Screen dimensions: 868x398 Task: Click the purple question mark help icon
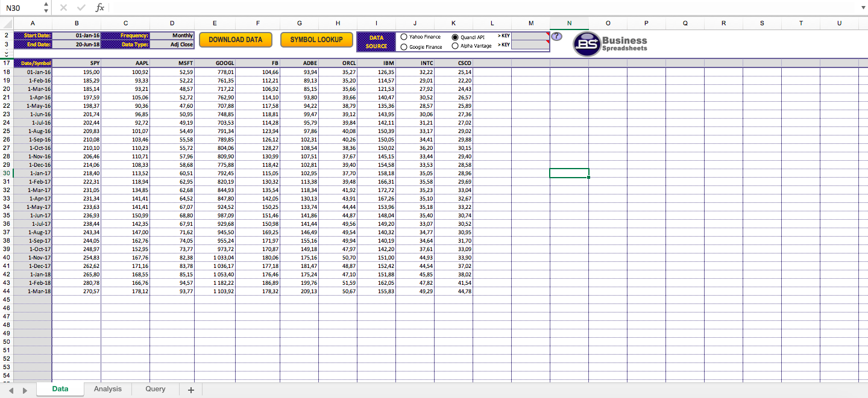click(x=556, y=37)
